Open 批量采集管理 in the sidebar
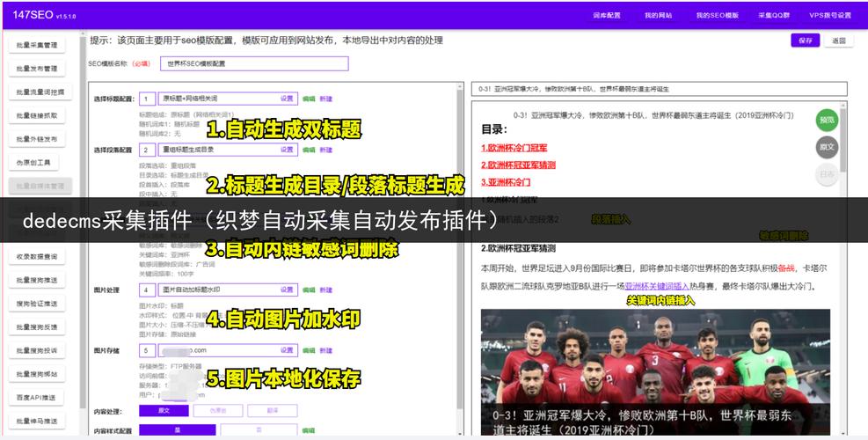Screen dimensions: 868x440 37,45
